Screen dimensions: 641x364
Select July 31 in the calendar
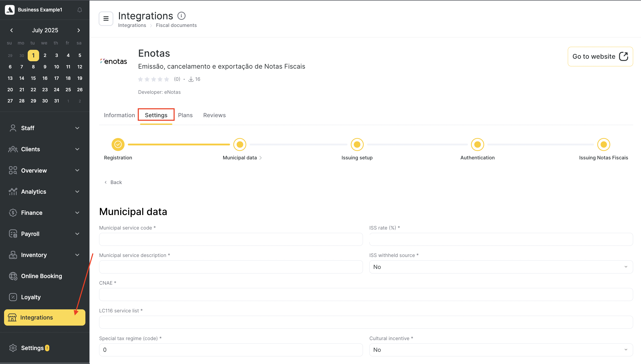[x=56, y=101]
